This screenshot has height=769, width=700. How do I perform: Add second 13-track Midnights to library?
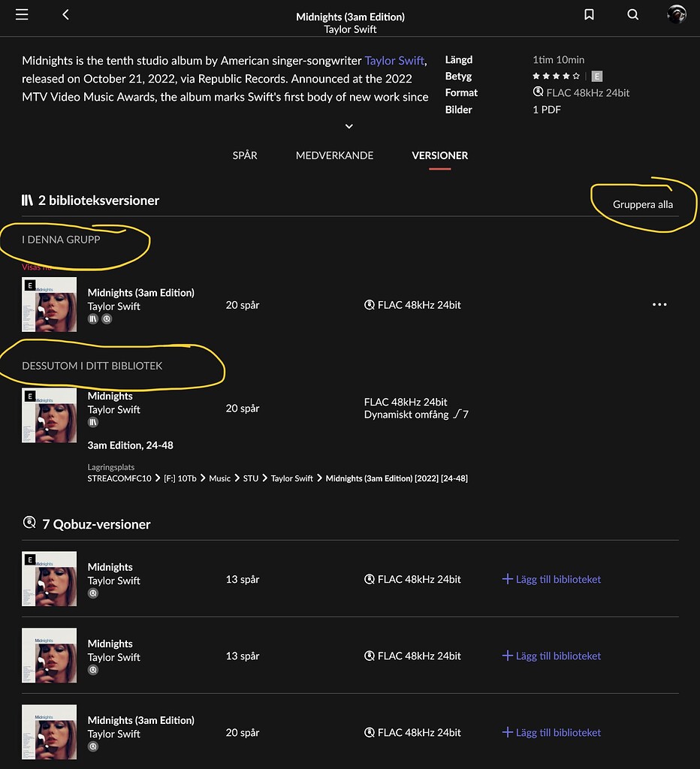pos(551,656)
